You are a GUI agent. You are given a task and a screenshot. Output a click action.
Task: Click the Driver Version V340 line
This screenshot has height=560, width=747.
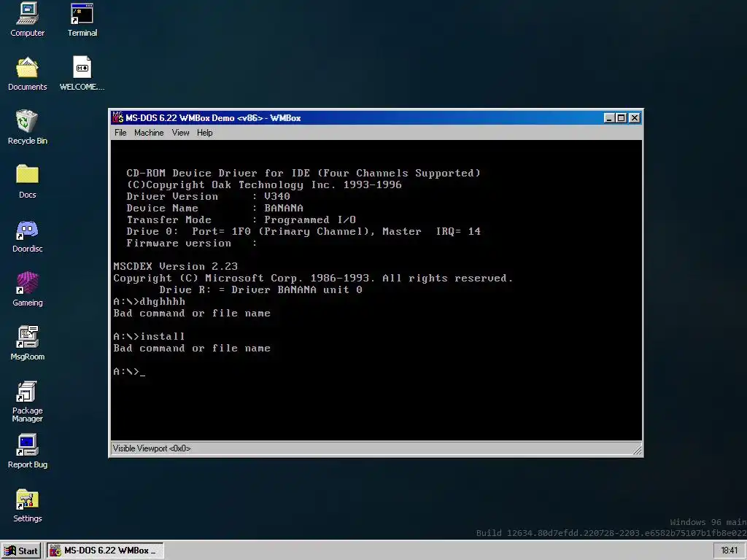click(208, 197)
